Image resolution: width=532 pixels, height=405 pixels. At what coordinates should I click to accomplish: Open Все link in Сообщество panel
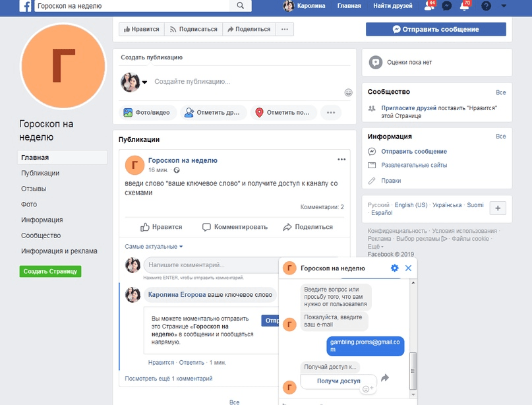pos(501,92)
